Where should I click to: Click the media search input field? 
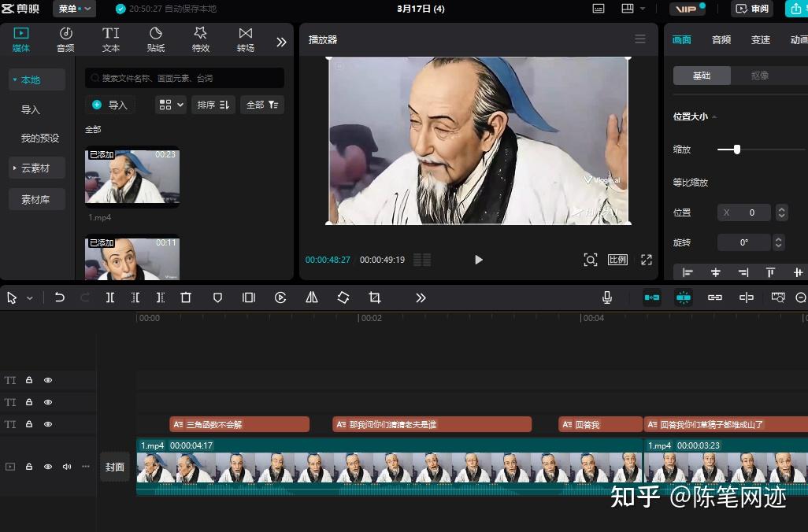point(184,78)
